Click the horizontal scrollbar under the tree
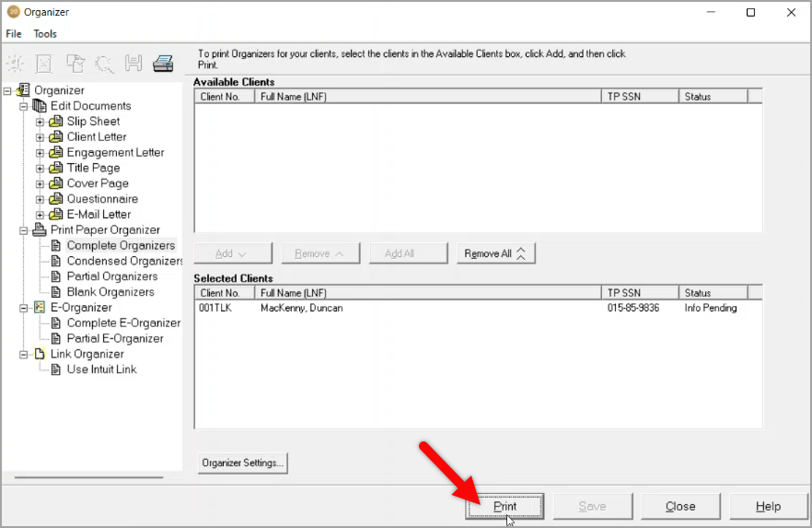The width and height of the screenshot is (812, 528). (x=88, y=477)
